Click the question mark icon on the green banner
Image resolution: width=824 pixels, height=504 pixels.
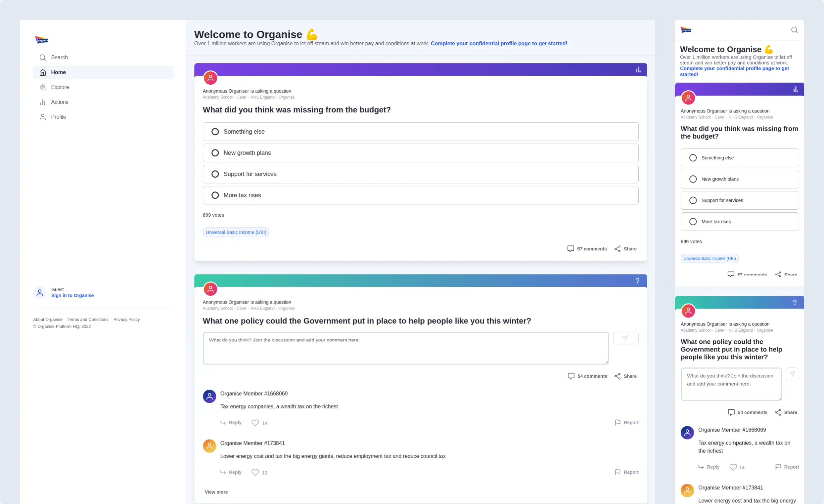point(637,281)
